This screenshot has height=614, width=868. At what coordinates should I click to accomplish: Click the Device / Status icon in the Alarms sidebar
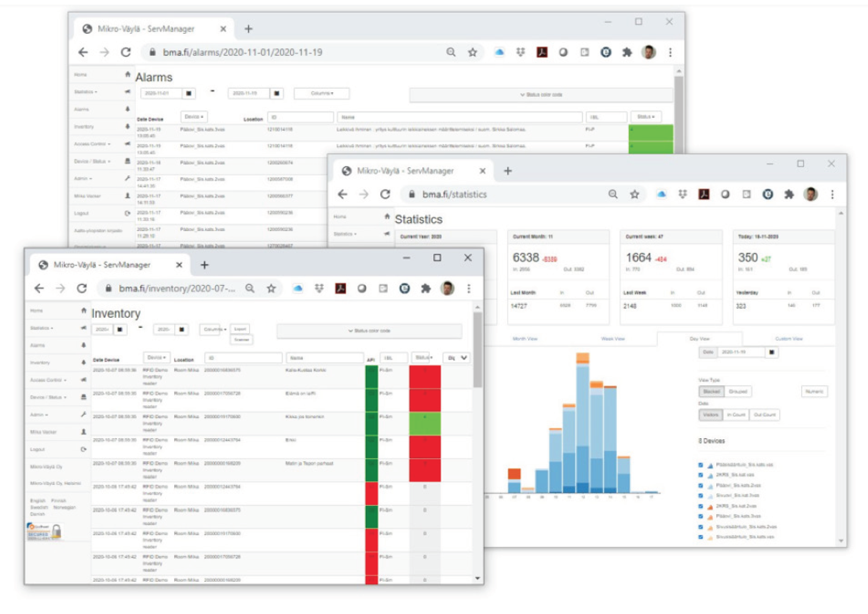(128, 161)
